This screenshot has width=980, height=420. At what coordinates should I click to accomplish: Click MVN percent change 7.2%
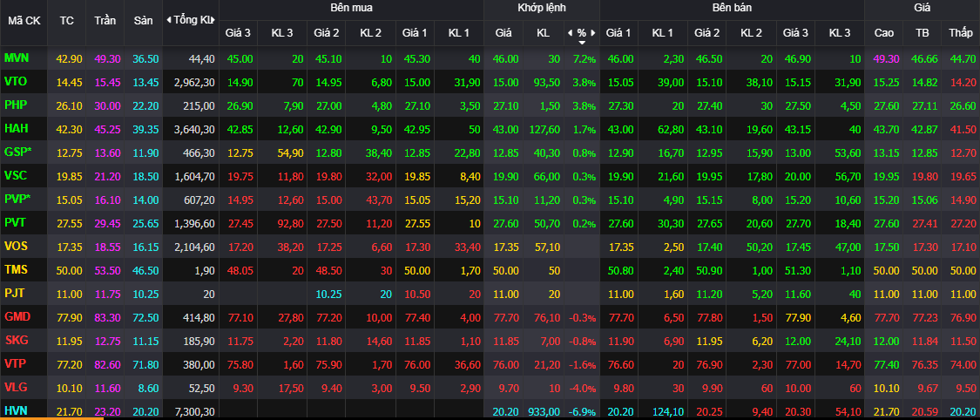pyautogui.click(x=585, y=58)
